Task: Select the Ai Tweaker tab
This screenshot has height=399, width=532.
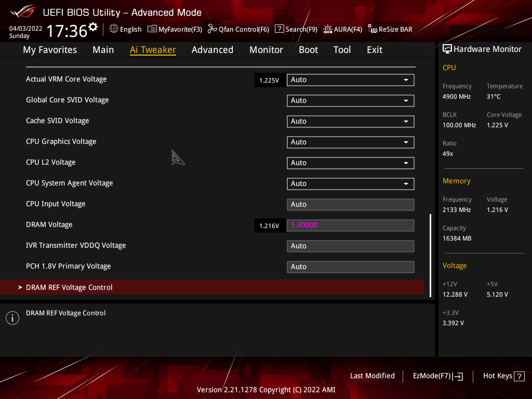Action: tap(153, 50)
